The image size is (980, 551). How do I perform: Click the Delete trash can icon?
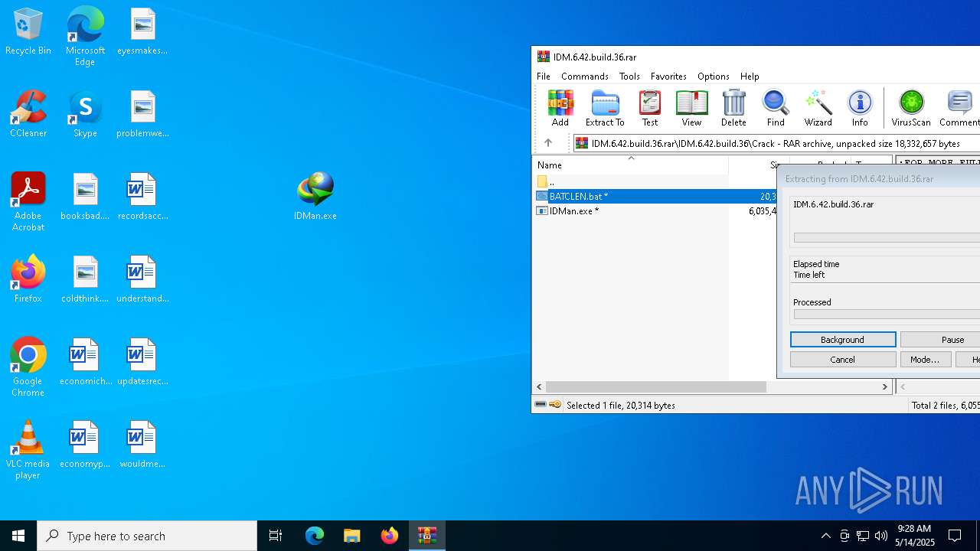pos(733,108)
